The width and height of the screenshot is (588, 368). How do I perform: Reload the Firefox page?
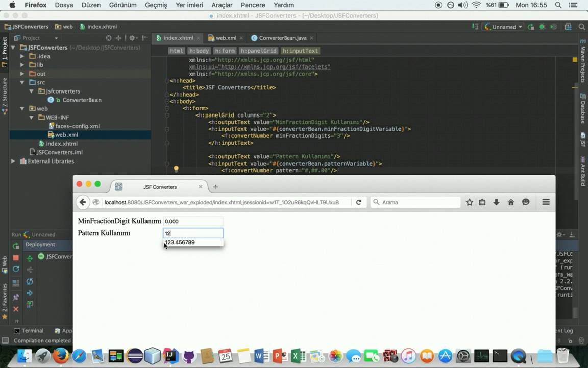359,202
